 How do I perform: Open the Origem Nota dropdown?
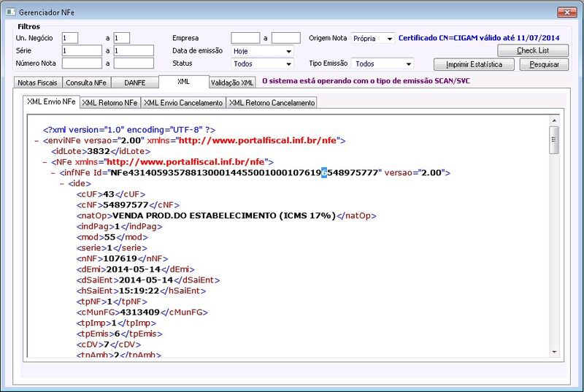point(389,39)
